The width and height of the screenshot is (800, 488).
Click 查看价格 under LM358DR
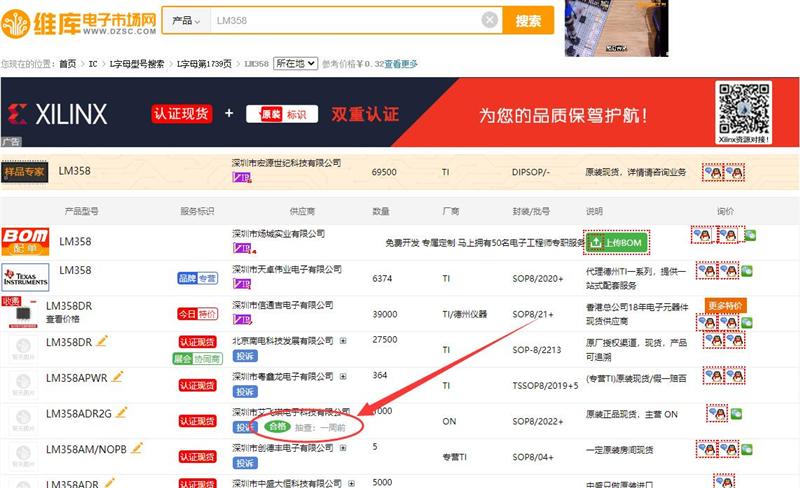pos(63,319)
